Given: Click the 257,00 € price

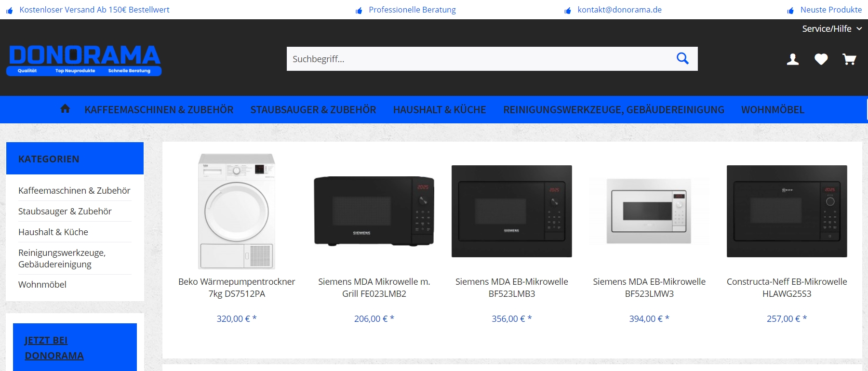Looking at the screenshot, I should [787, 319].
